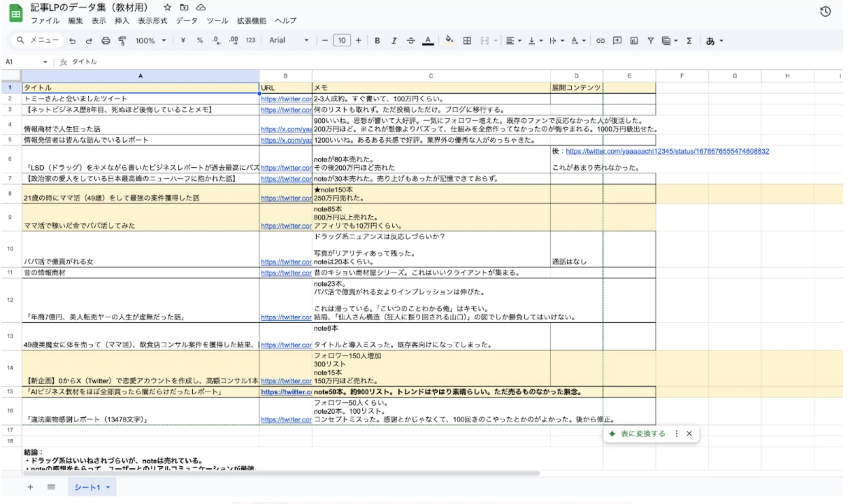
Task: Toggle strikethrough text formatting
Action: (x=411, y=41)
